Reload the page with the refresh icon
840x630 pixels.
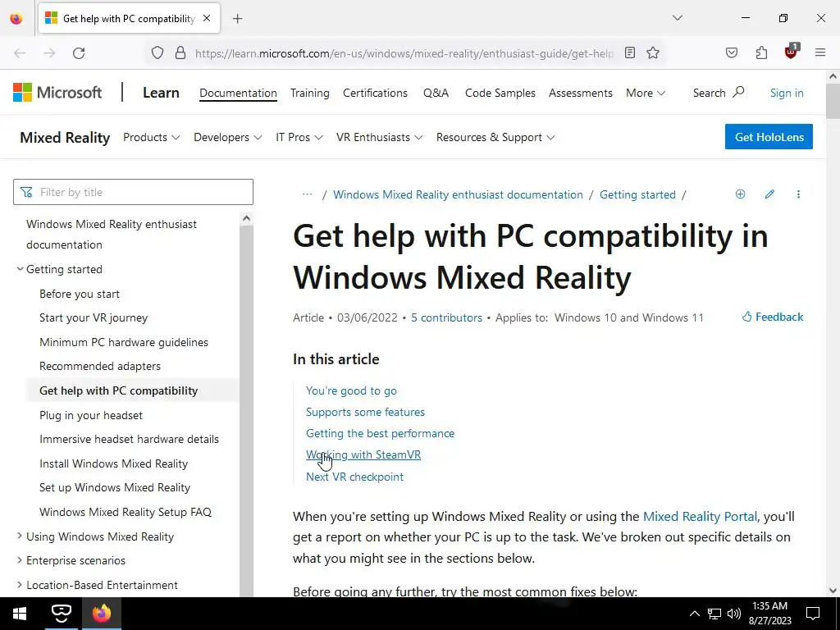click(79, 53)
